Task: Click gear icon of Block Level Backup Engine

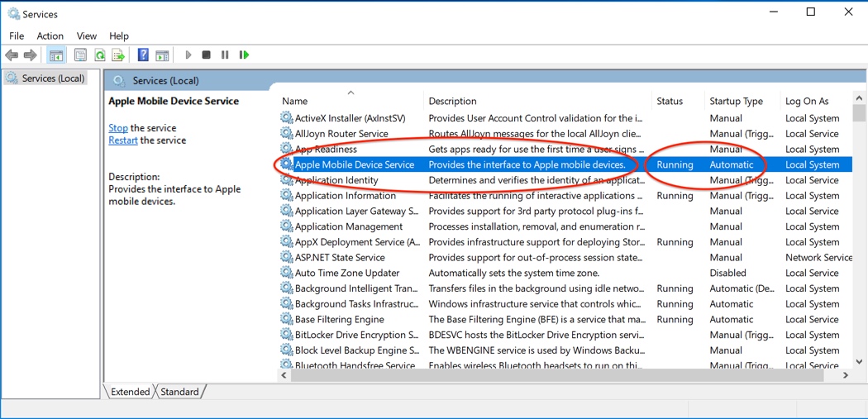Action: tap(286, 350)
